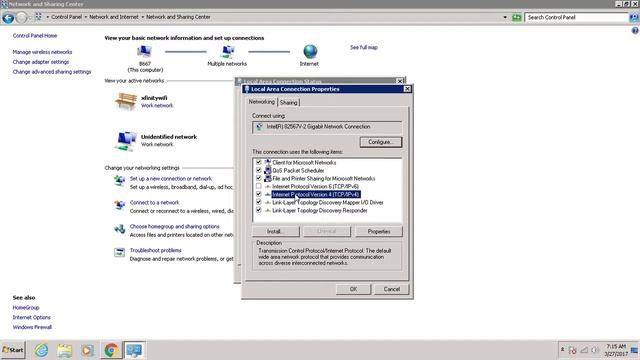Click the green refresh icon in address bar
640x360 pixels.
(517, 17)
